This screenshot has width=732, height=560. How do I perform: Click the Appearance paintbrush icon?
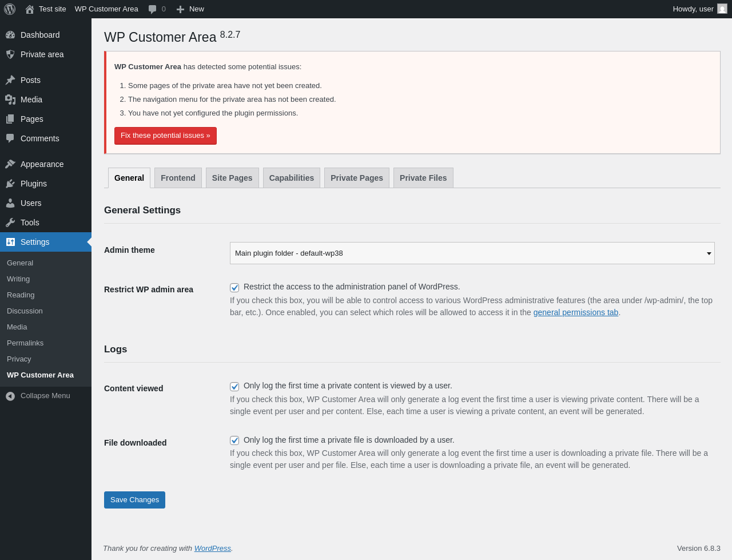(10, 164)
